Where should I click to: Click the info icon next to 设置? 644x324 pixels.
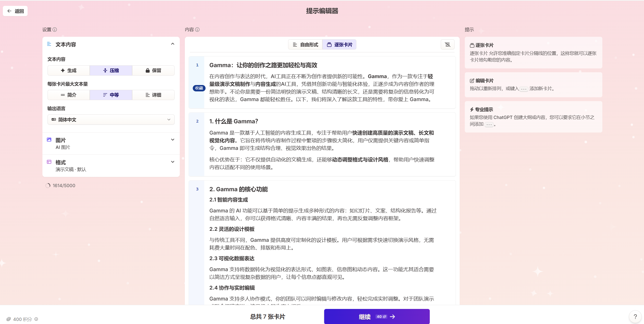pos(55,30)
